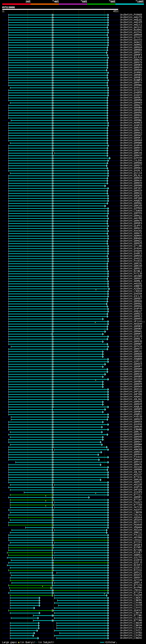Select hit label UniRef100_A9QBA5
This screenshot has height=644, width=146.
131,359
